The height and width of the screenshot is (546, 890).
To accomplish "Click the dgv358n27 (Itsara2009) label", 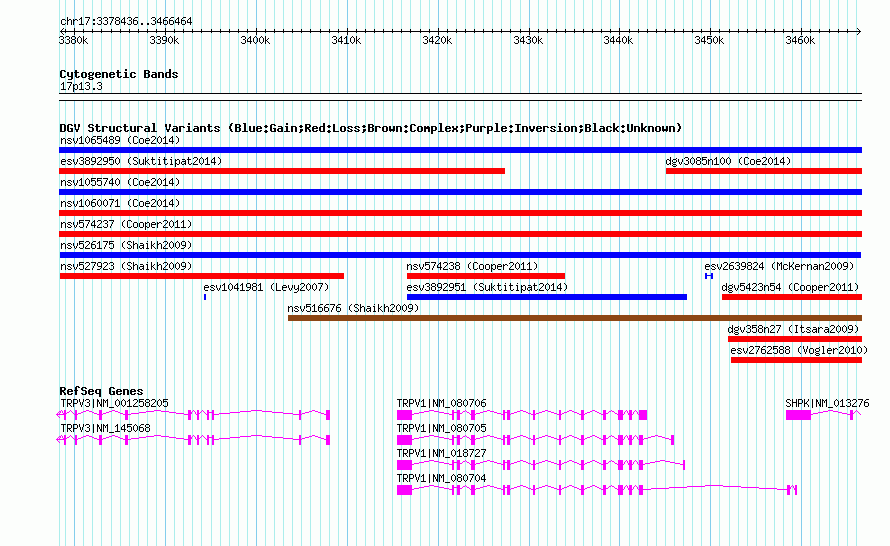I will pyautogui.click(x=794, y=329).
